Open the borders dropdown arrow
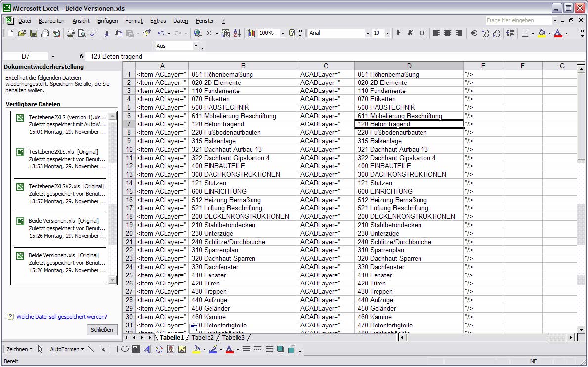Screen dimensions: 588x367 533,34
